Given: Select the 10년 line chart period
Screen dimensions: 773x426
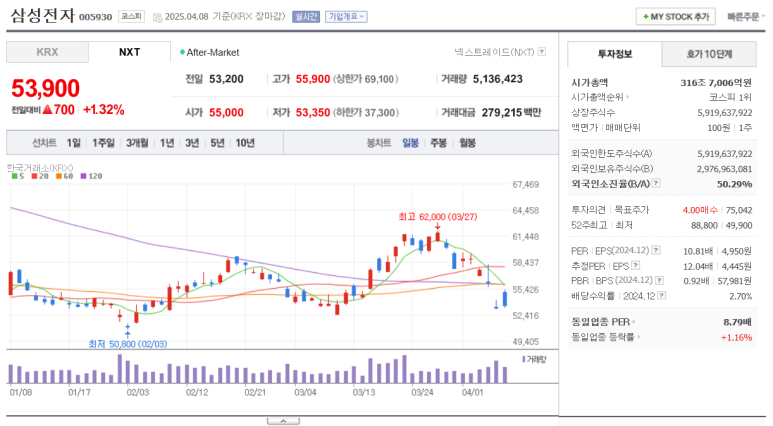Looking at the screenshot, I should pyautogui.click(x=245, y=143).
